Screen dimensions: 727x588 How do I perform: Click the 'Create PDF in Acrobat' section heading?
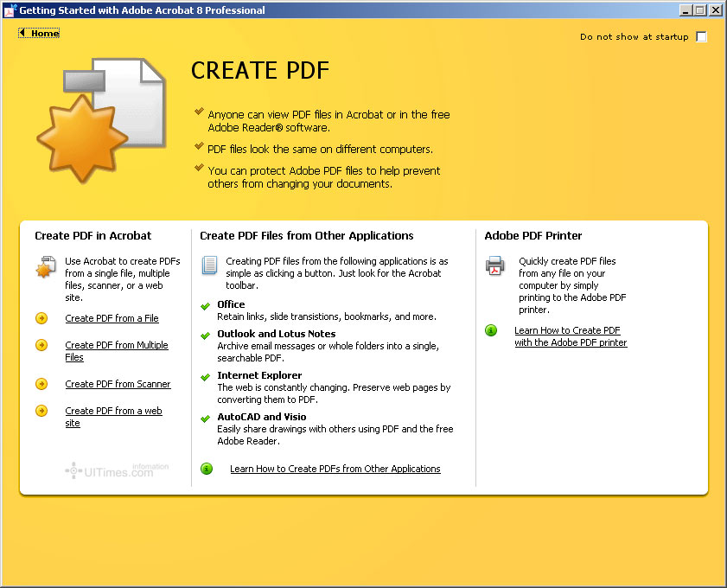coord(93,235)
